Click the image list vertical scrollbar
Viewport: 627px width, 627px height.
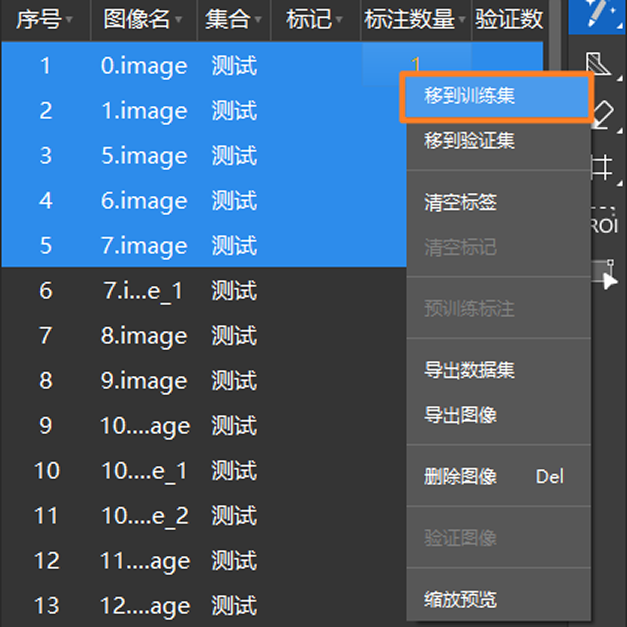point(555,36)
